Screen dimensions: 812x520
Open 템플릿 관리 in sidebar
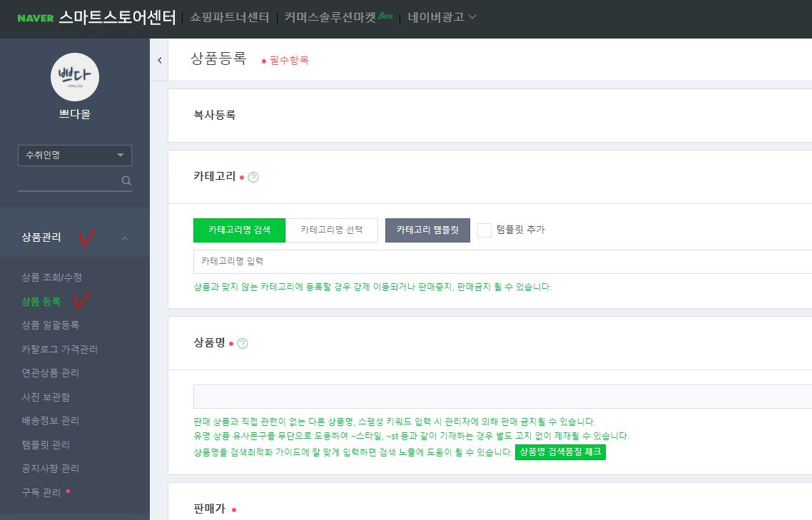click(46, 444)
